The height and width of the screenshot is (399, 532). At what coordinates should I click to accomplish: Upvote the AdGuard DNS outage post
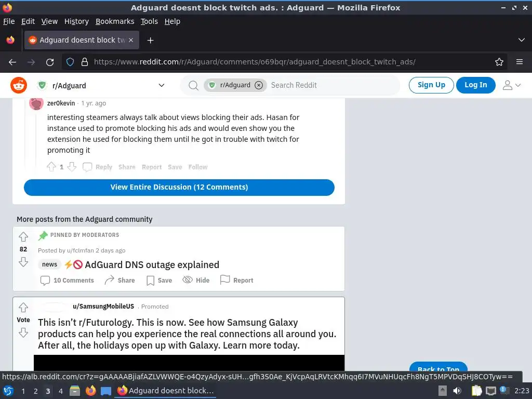[23, 236]
